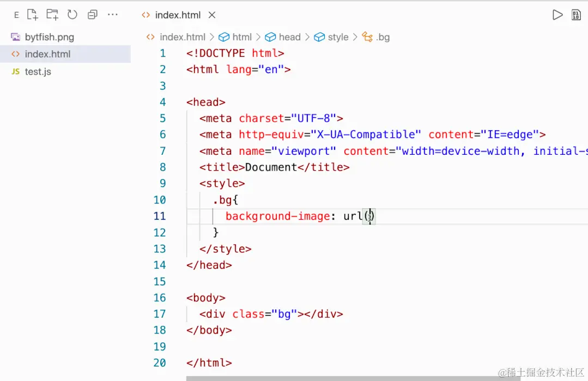Click the test.js JS file icon
This screenshot has width=588, height=381.
[15, 71]
